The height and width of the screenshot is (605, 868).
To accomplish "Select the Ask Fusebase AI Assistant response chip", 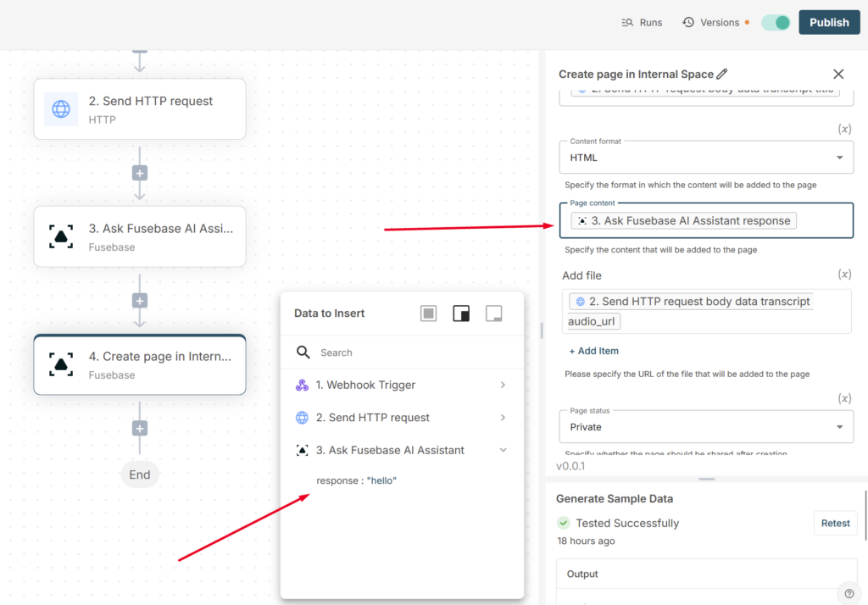I will [684, 221].
